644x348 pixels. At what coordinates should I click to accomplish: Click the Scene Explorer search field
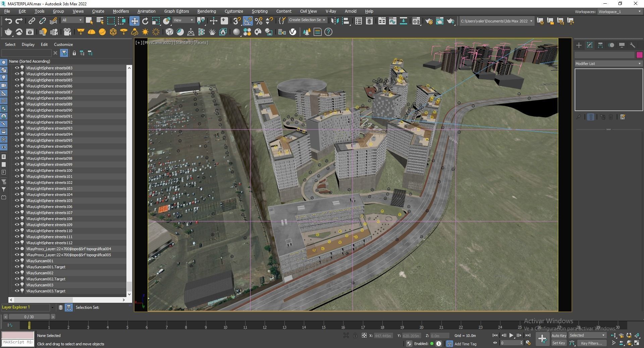(x=26, y=53)
